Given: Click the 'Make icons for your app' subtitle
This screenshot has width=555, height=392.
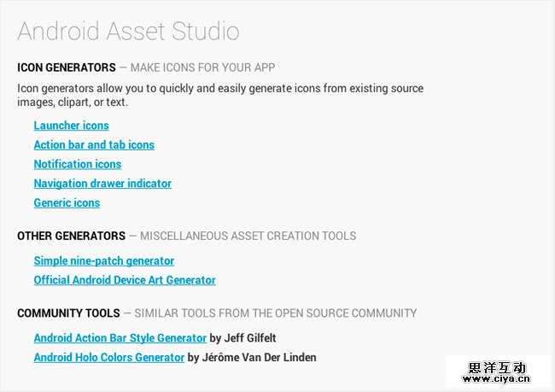Looking at the screenshot, I should (x=202, y=67).
